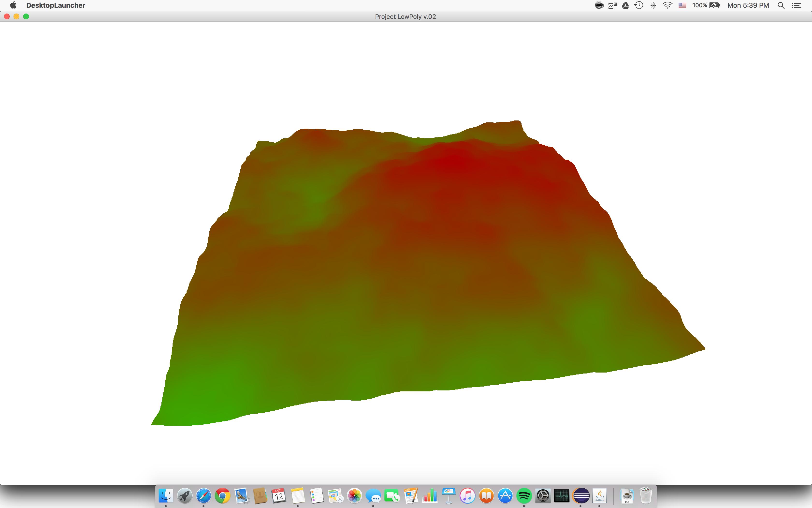Click the Project LowPoly v.02 title
Viewport: 812px width, 508px height.
[x=405, y=17]
